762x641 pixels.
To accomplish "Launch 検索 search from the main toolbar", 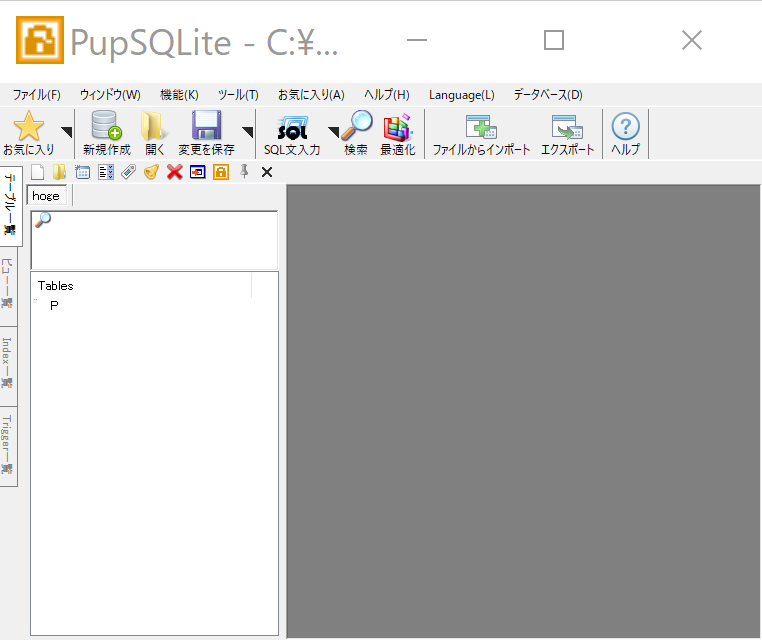I will coord(356,133).
